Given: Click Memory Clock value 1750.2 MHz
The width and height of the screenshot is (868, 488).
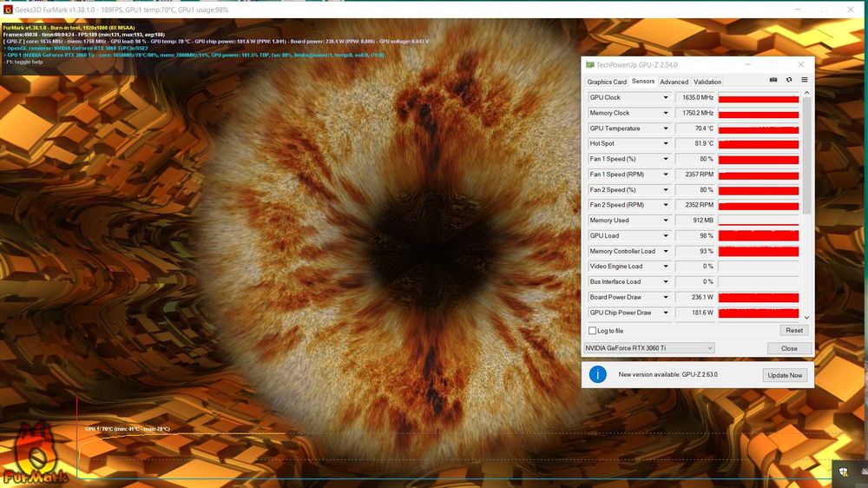Looking at the screenshot, I should (x=694, y=113).
